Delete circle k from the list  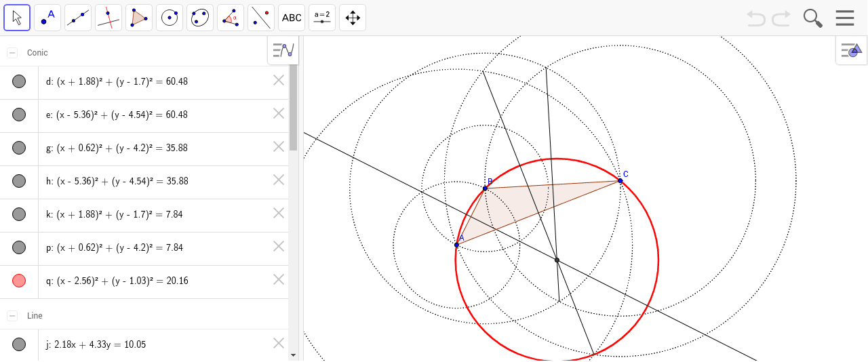pyautogui.click(x=279, y=214)
